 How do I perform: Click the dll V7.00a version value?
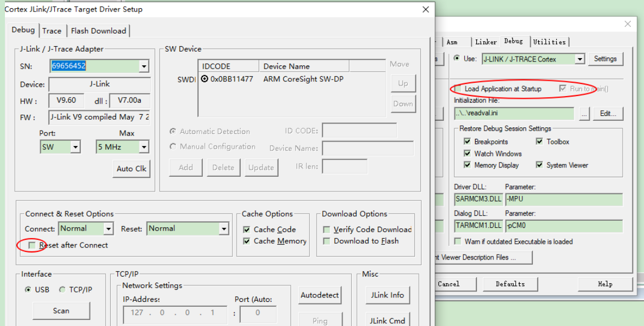point(130,100)
